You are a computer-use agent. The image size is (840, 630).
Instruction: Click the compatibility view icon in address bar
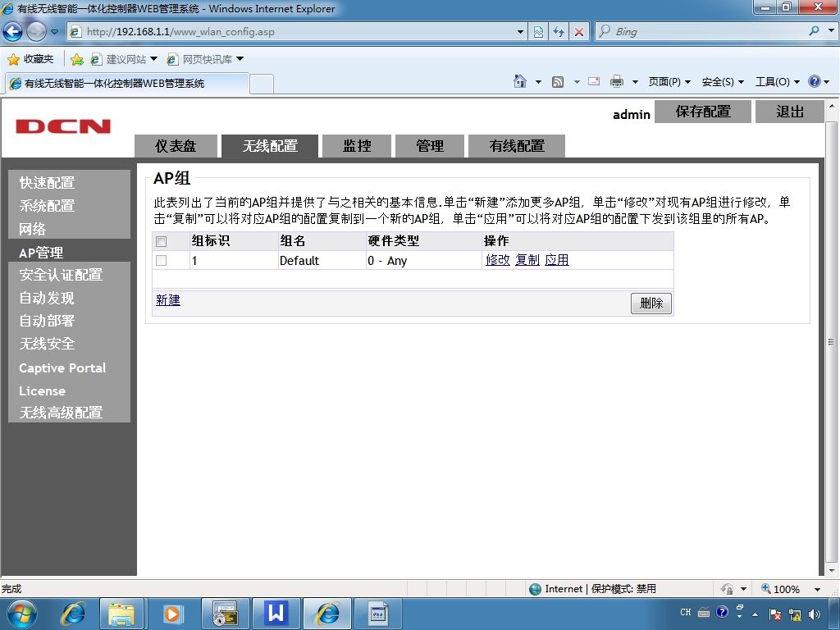point(538,32)
